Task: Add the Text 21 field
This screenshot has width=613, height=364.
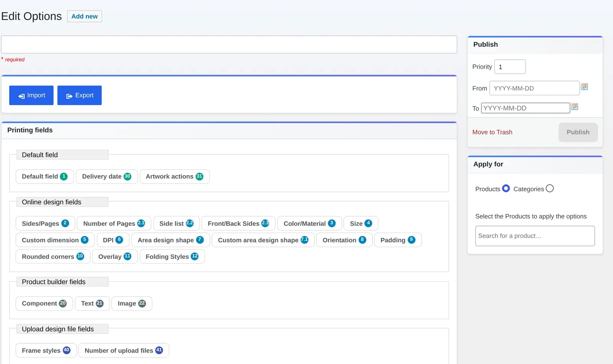Action: tap(92, 303)
